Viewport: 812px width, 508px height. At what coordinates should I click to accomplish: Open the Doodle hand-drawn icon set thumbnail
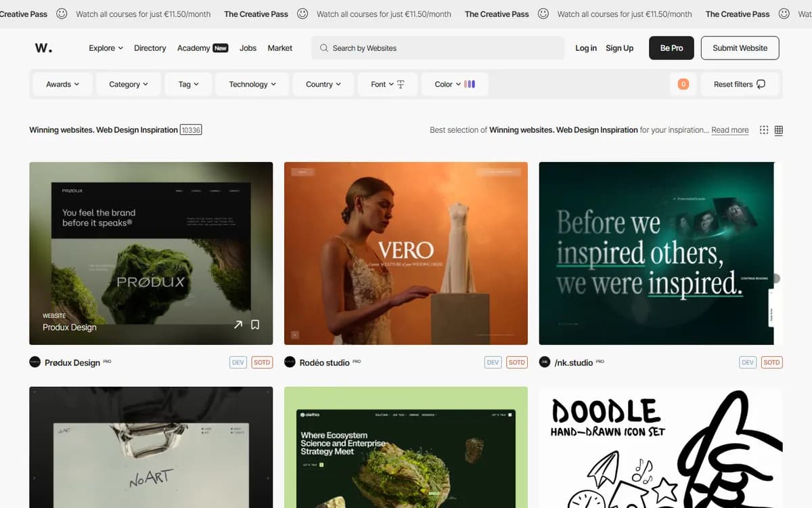(x=660, y=447)
